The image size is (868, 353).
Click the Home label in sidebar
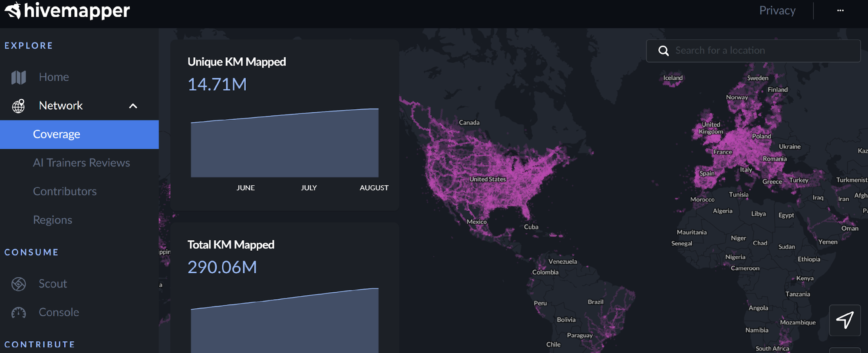click(x=54, y=77)
